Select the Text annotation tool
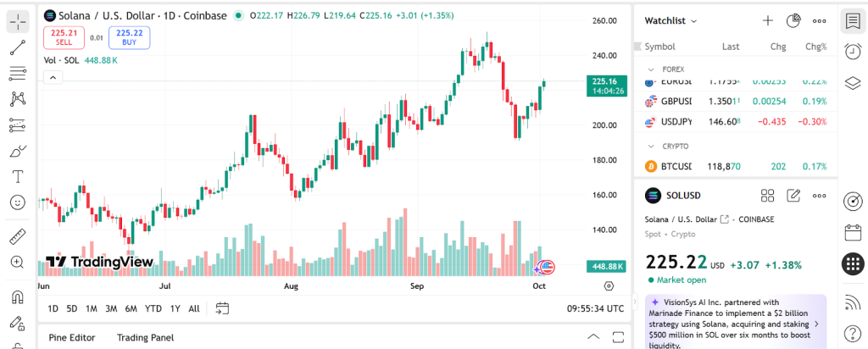The image size is (868, 349). (19, 177)
